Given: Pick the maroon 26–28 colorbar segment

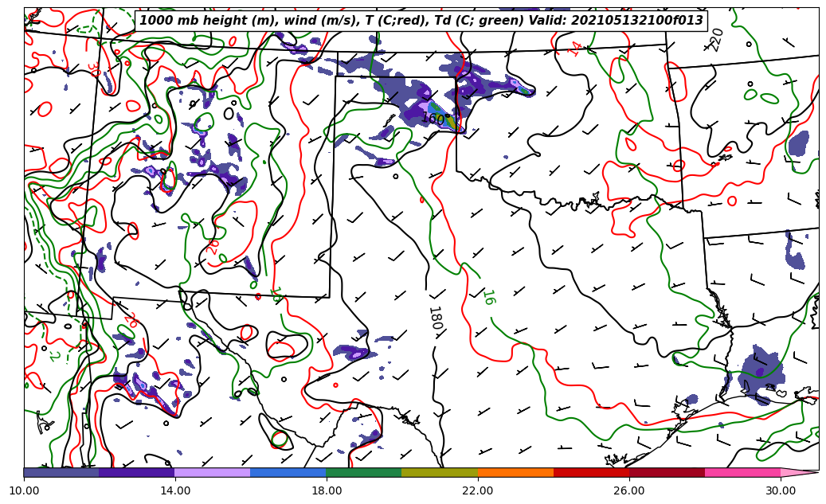Looking at the screenshot, I should tap(667, 472).
